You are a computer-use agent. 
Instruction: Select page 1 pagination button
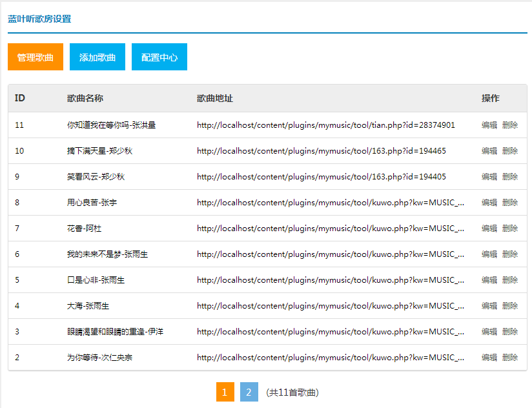(x=225, y=392)
